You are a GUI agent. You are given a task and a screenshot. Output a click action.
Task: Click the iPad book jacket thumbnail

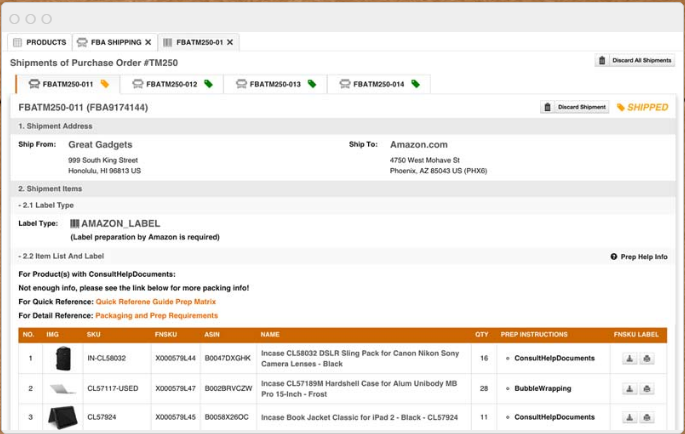(62, 417)
